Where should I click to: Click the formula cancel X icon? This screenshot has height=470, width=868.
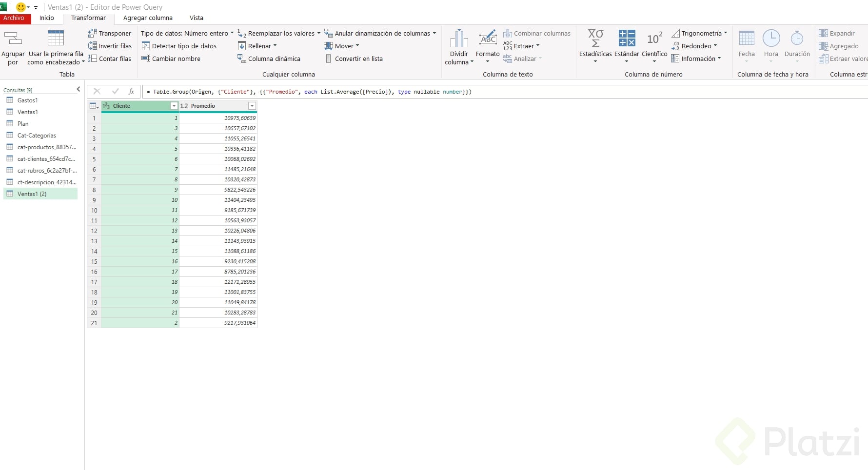[97, 91]
